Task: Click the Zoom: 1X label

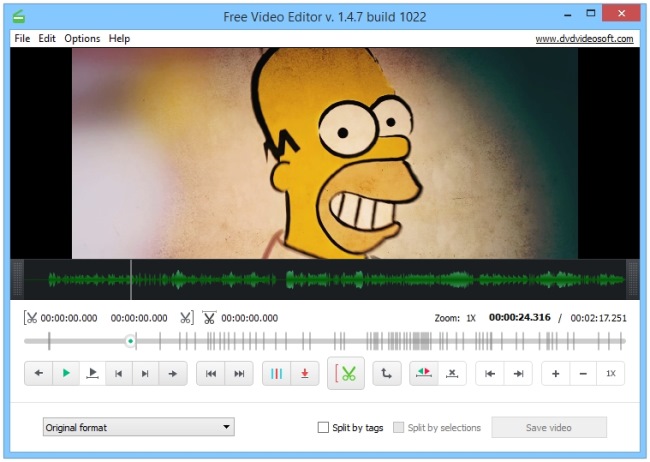Action: pos(455,318)
